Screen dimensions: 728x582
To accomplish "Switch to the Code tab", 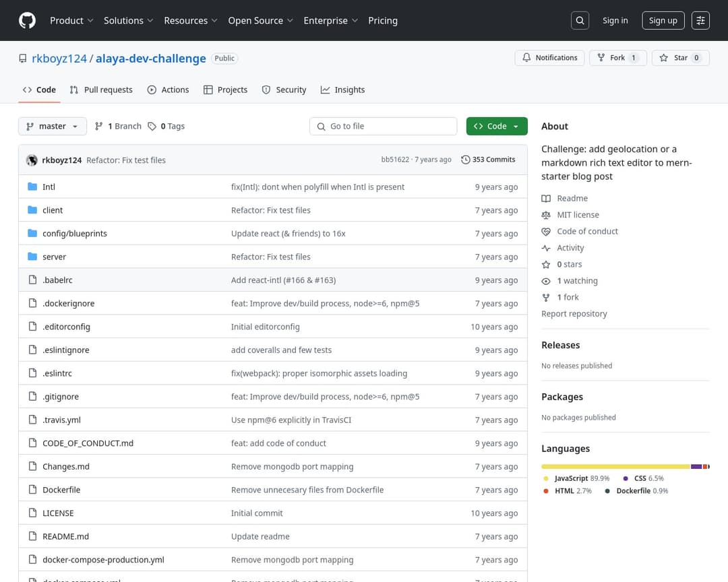I will (40, 90).
